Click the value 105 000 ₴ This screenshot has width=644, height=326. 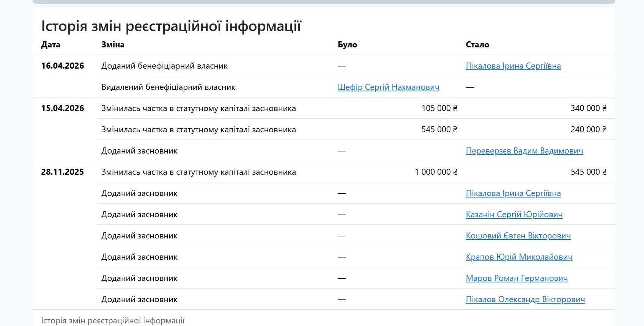439,108
